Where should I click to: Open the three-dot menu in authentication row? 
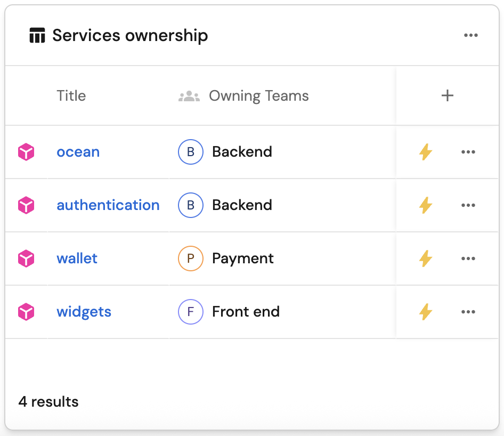coord(468,205)
